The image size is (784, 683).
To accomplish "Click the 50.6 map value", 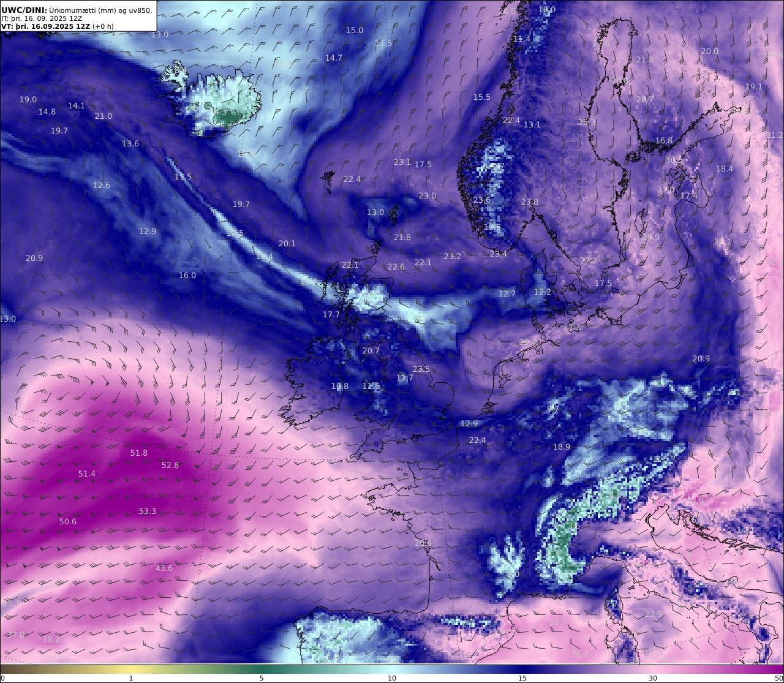I will 68,521.
